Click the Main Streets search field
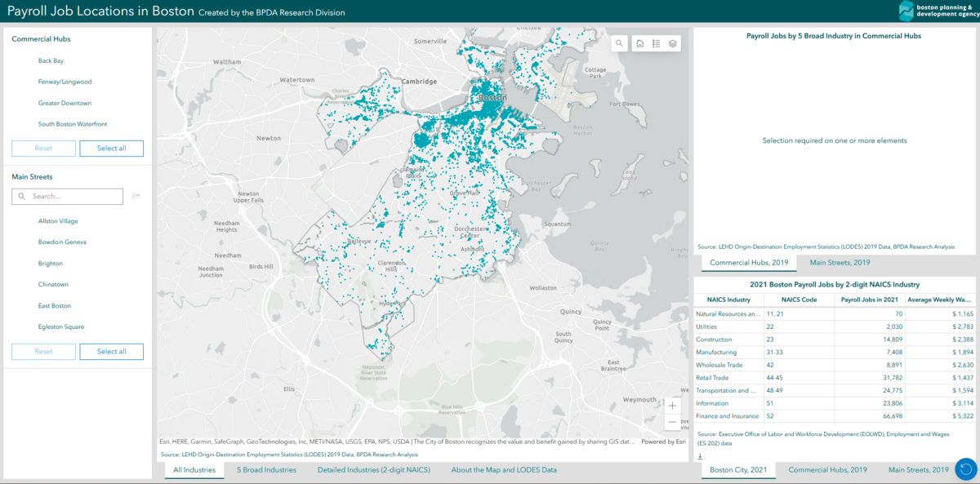This screenshot has width=980, height=484. tap(67, 196)
